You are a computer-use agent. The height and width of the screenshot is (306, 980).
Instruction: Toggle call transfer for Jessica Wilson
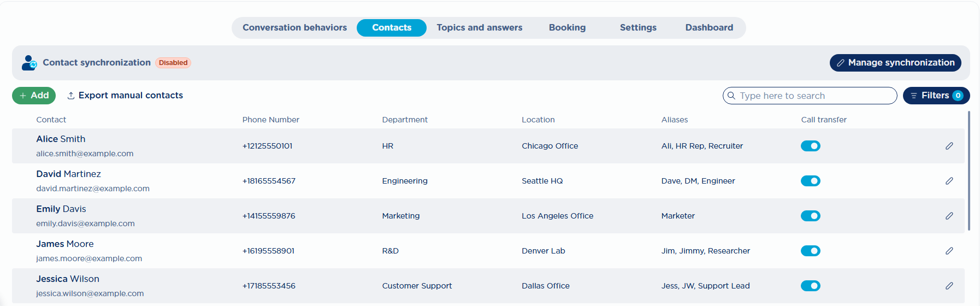[810, 286]
